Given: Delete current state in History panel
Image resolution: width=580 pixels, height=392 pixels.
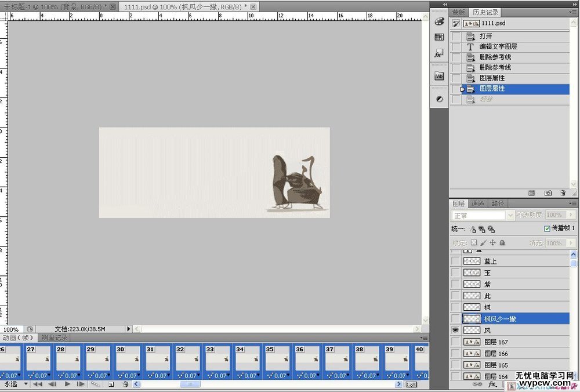Looking at the screenshot, I should pyautogui.click(x=562, y=193).
